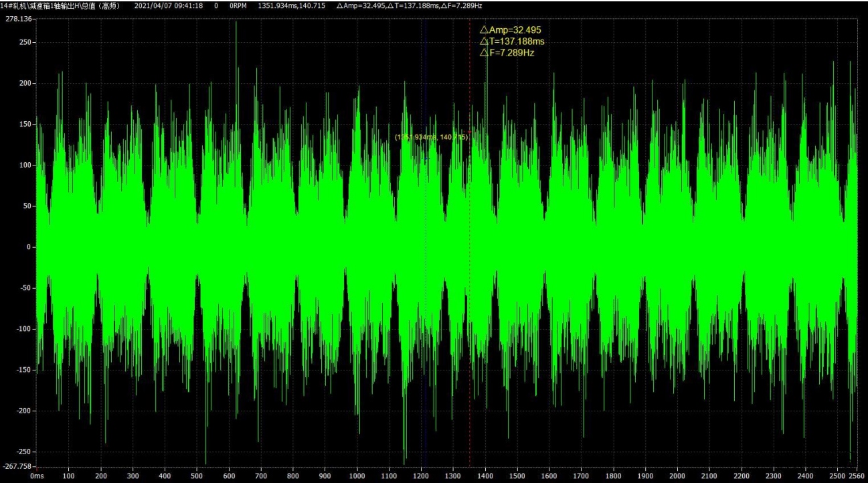Image resolution: width=868 pixels, height=483 pixels.
Task: Click the 2021/04/07 09:41:18 timestamp in header
Action: pos(168,5)
